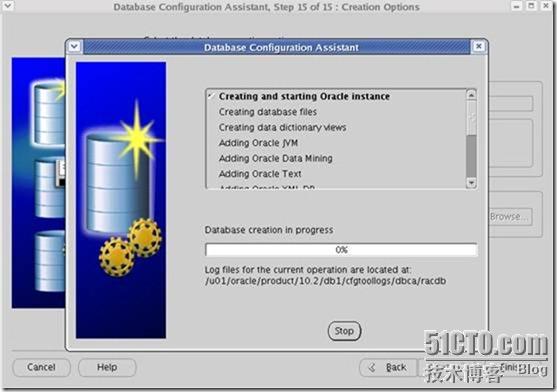Click scroll down arrow in steps list
The height and width of the screenshot is (392, 557).
471,183
